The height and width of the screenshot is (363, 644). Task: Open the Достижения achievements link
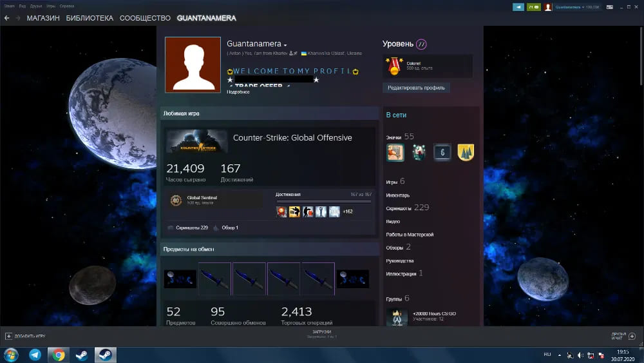point(288,195)
